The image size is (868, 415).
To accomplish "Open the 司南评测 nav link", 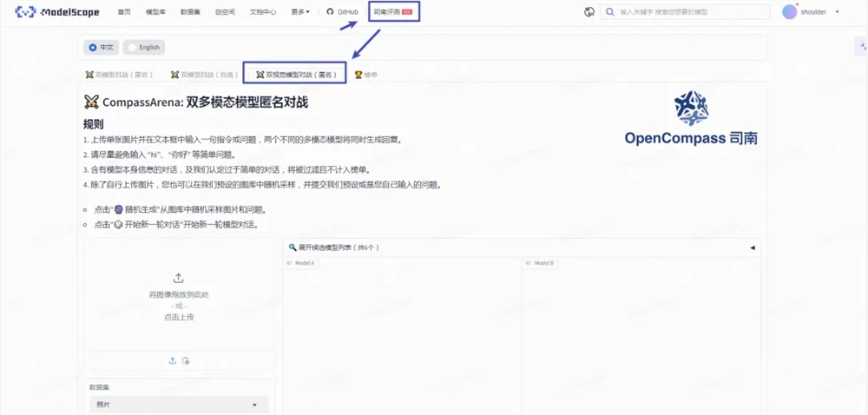I will click(x=395, y=12).
